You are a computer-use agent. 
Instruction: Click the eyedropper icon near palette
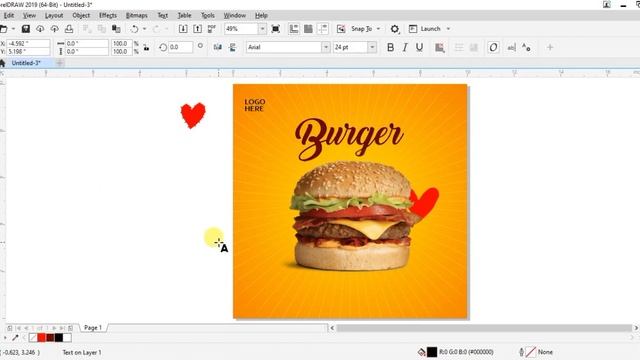click(15, 338)
